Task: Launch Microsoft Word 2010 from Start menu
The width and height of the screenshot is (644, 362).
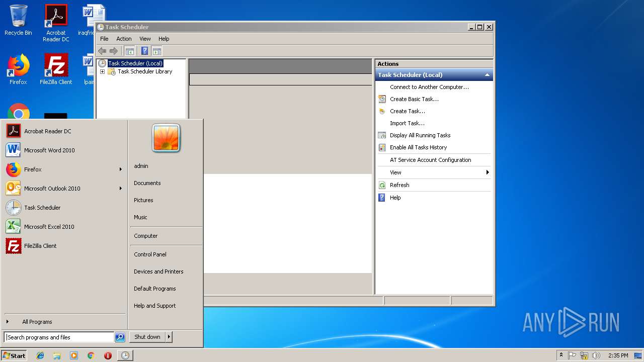Action: click(64, 150)
